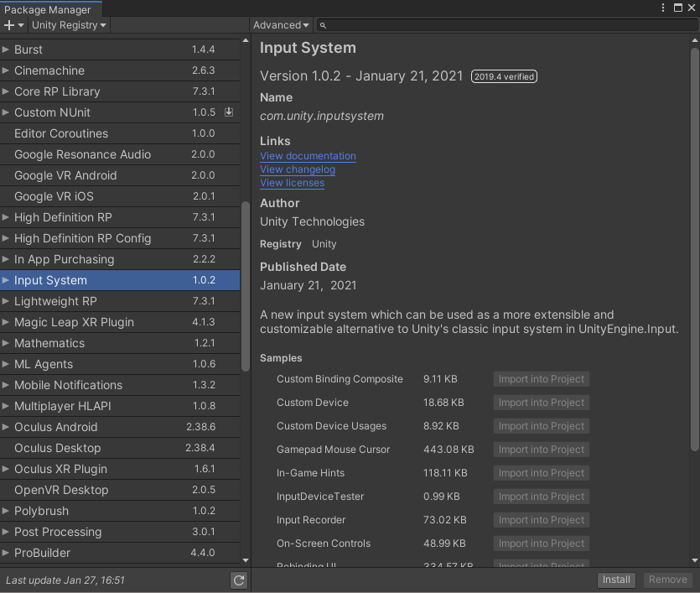Click the Last update Jan 27 status text
The height and width of the screenshot is (593, 700).
click(65, 580)
